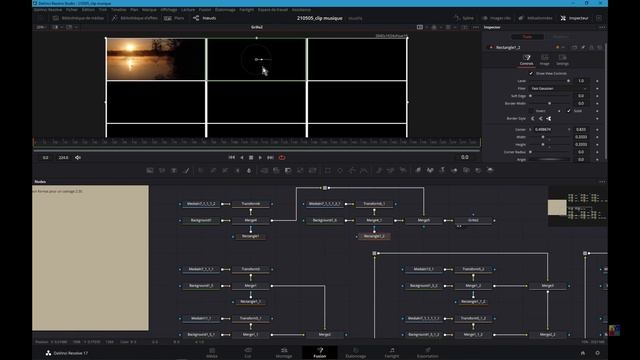
Task: Add a Background node from the toolbar
Action: [150, 170]
